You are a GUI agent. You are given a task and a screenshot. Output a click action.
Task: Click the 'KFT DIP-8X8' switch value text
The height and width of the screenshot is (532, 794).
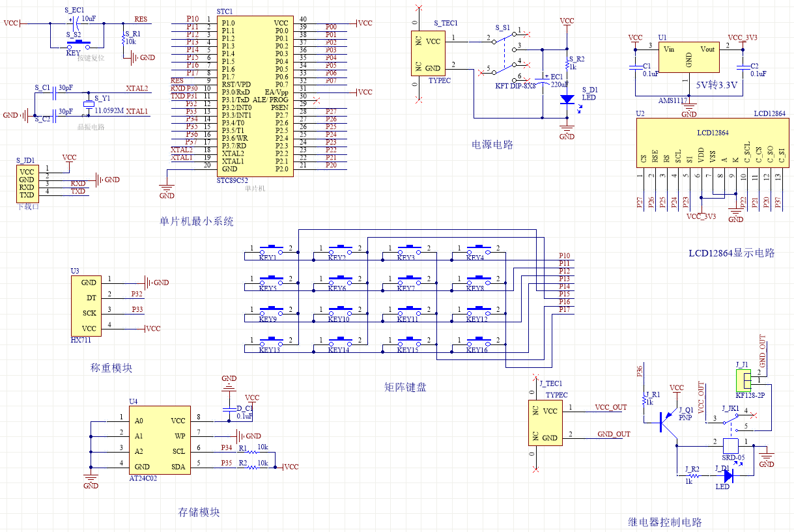[515, 85]
